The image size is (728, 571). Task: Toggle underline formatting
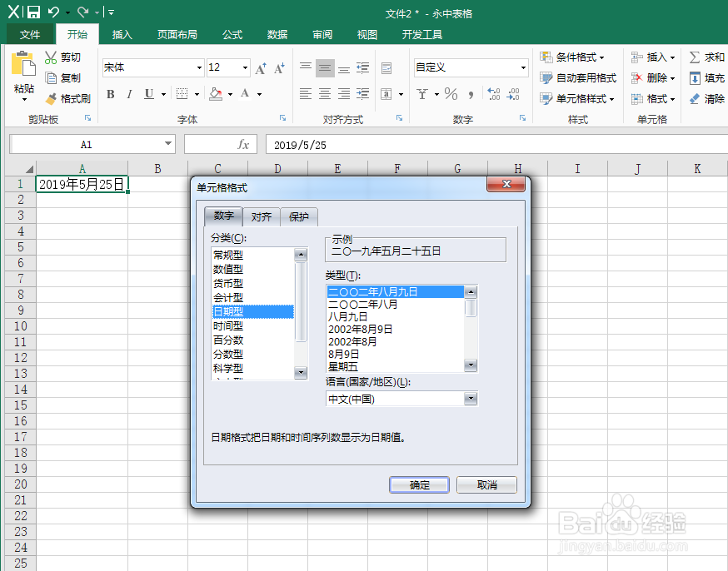[x=149, y=94]
